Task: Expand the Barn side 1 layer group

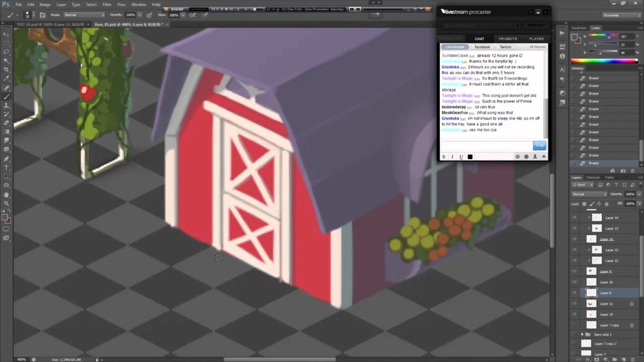Action: [582, 334]
